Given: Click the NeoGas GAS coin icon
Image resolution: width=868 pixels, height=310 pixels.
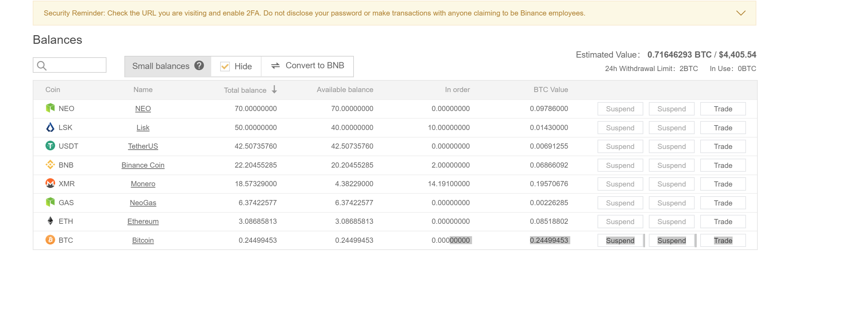Looking at the screenshot, I should [x=50, y=202].
